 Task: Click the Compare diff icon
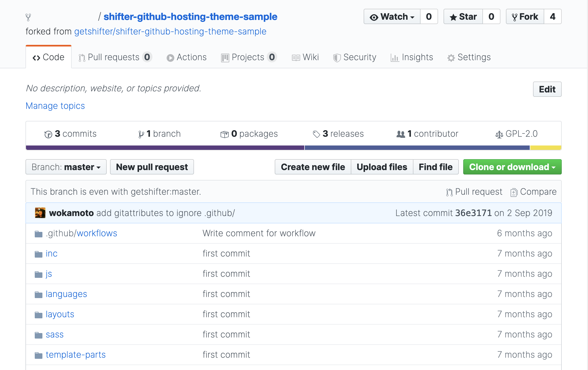[x=514, y=192]
